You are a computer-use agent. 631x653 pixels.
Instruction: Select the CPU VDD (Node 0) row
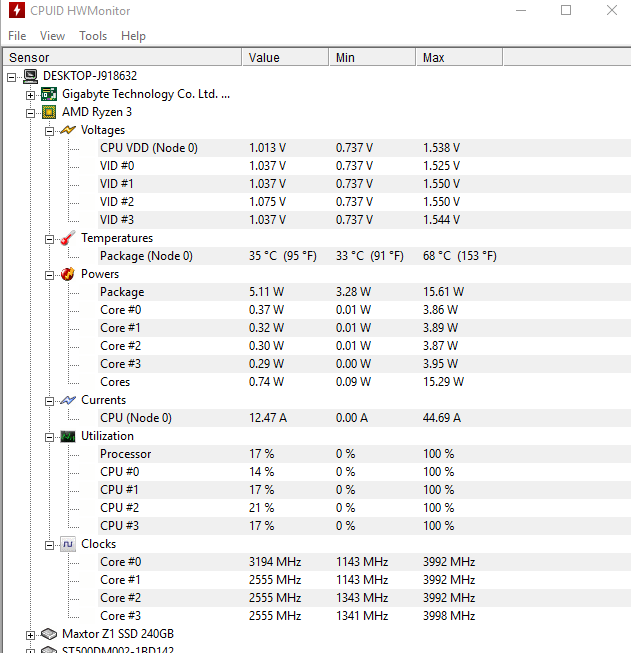pos(364,148)
